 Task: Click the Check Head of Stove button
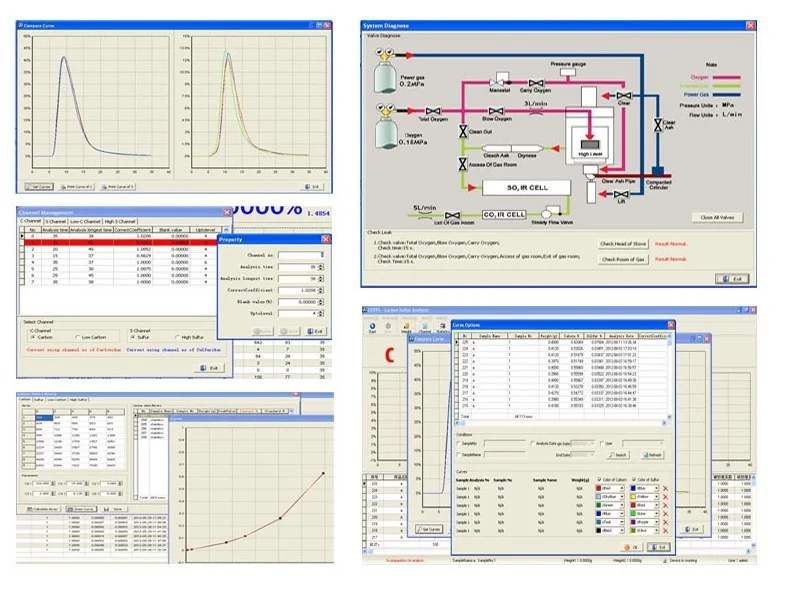622,244
